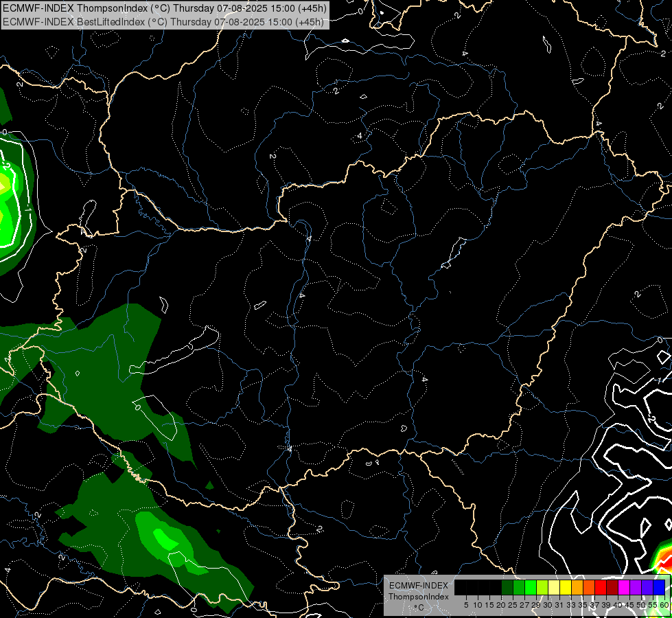Select the blue 55–60 legend swatch
Viewport: 672px width, 618px height.
coord(659,587)
